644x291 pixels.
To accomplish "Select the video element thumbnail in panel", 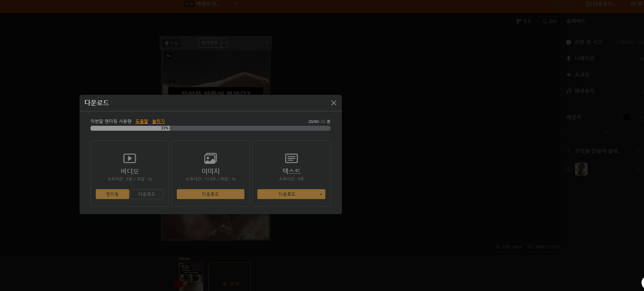I will click(581, 169).
